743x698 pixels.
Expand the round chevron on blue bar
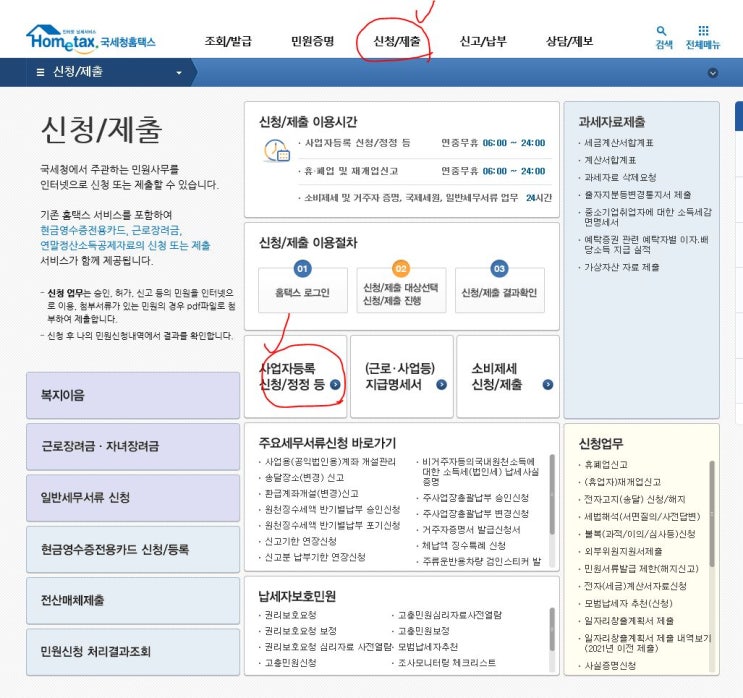tap(712, 73)
